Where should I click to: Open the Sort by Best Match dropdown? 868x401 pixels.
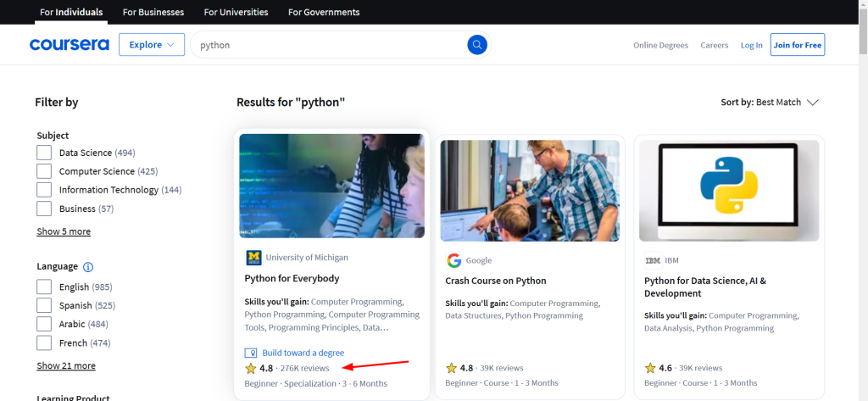(x=770, y=103)
